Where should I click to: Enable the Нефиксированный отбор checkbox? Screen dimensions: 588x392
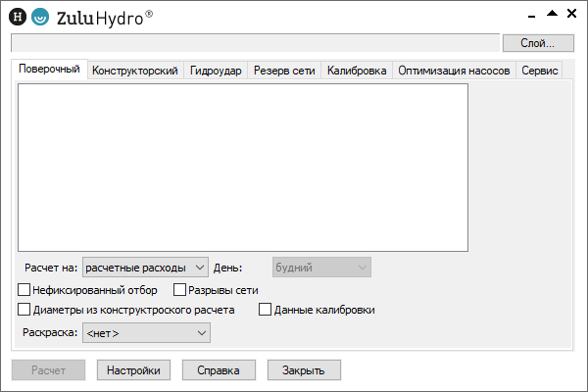24,290
